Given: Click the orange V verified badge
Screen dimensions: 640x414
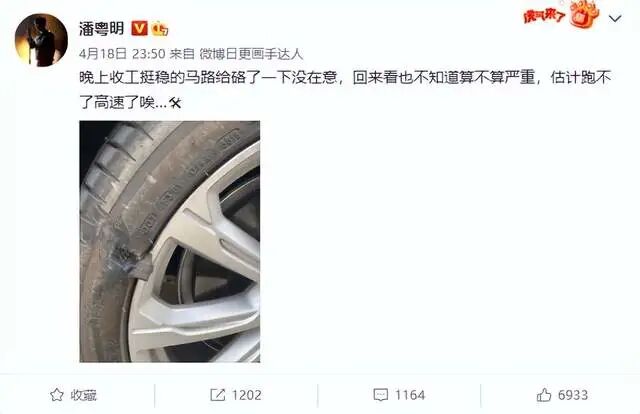Looking at the screenshot, I should (139, 29).
